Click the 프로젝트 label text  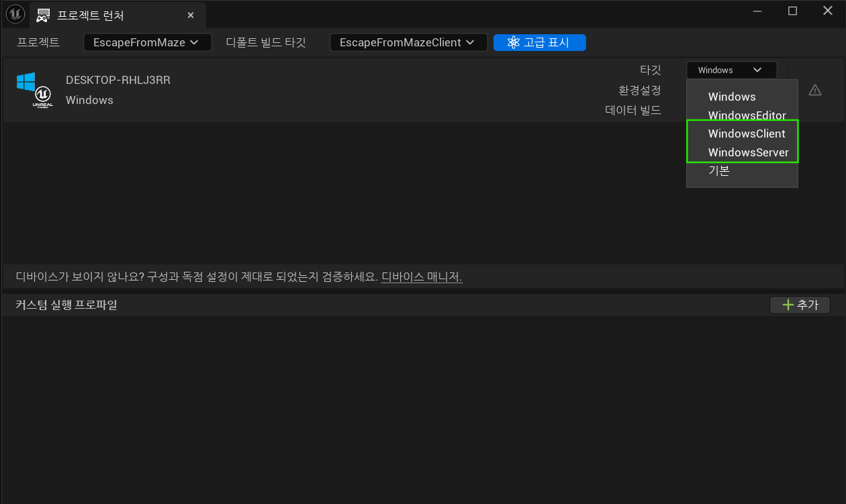pos(38,42)
